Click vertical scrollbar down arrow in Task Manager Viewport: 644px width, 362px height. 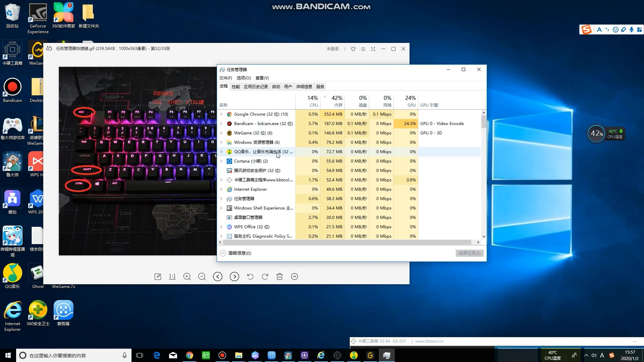pyautogui.click(x=484, y=236)
